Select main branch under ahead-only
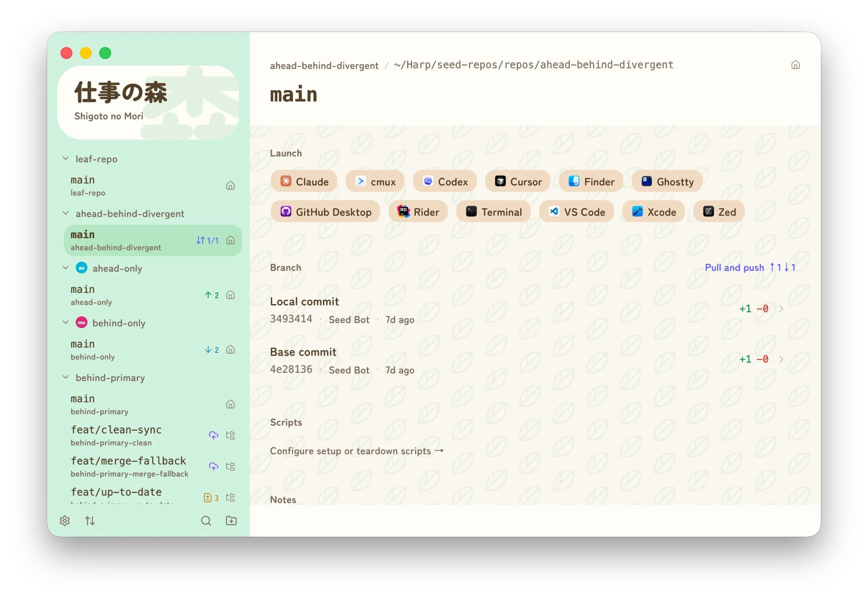The width and height of the screenshot is (868, 599). point(153,295)
